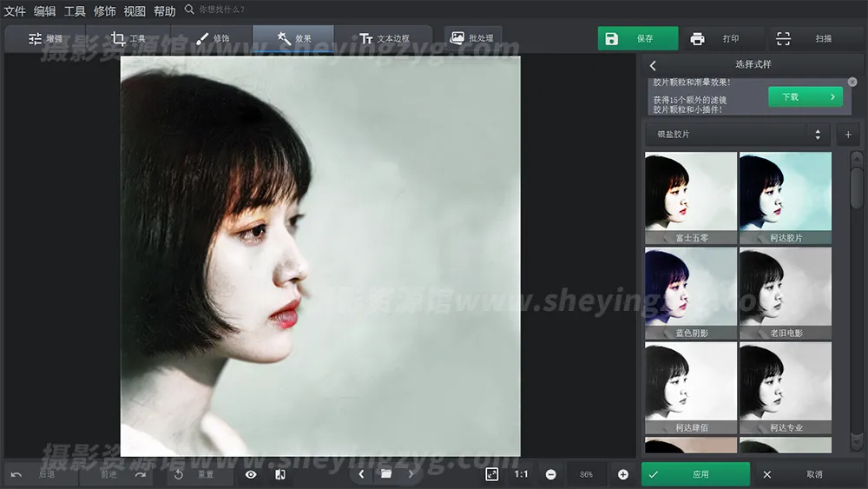The width and height of the screenshot is (868, 489).
Task: Click the zoom out minus icon
Action: click(551, 474)
